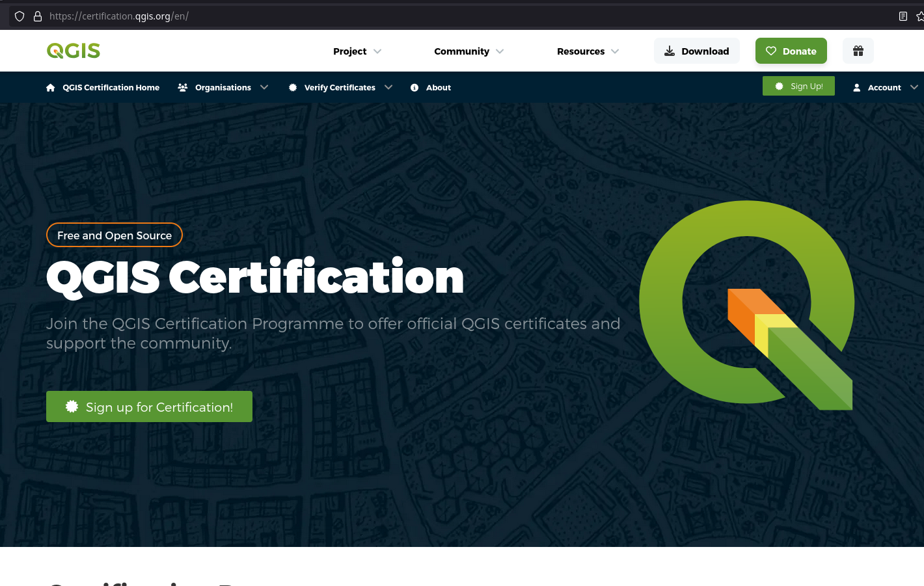
Task: Click the home icon beside QGIS Certification Home
Action: click(51, 88)
